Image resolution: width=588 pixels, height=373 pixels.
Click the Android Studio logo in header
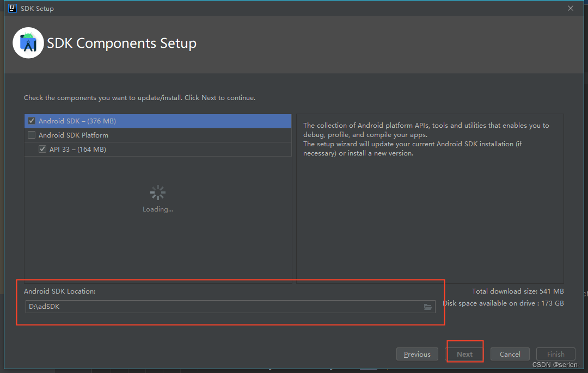(x=28, y=43)
